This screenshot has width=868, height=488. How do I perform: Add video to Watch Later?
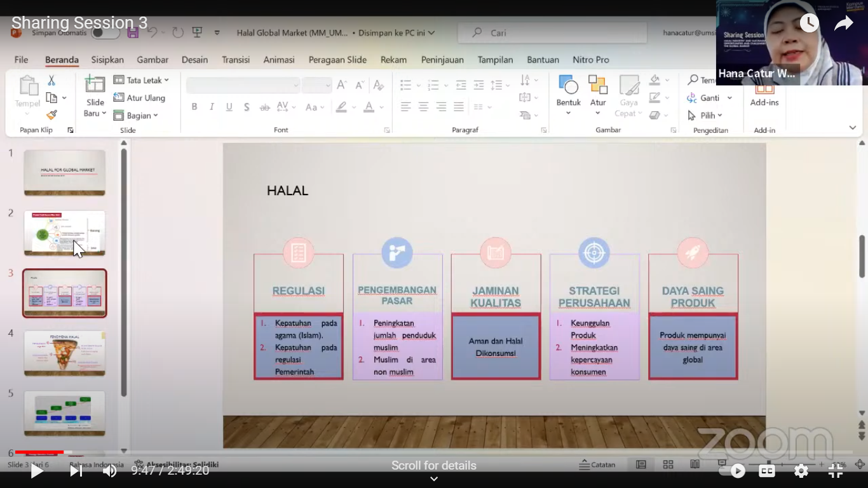(809, 24)
